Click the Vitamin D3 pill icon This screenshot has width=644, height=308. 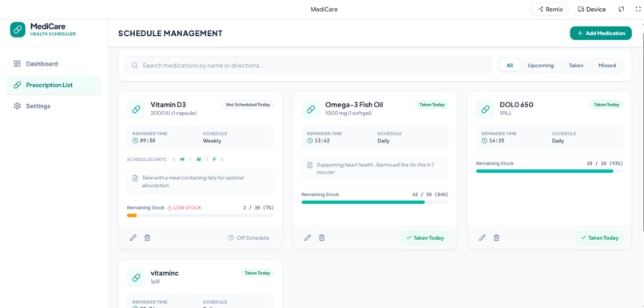coord(136,109)
